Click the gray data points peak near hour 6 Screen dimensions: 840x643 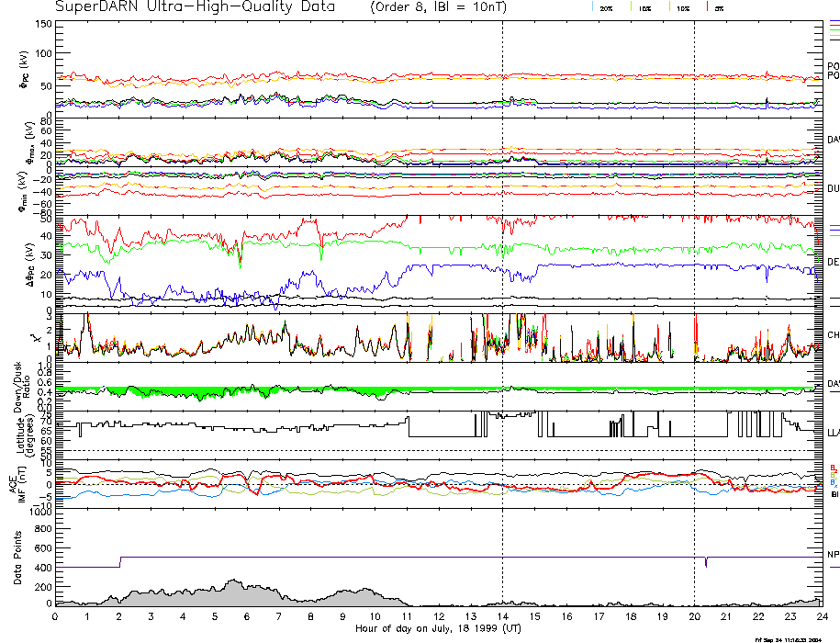click(233, 585)
